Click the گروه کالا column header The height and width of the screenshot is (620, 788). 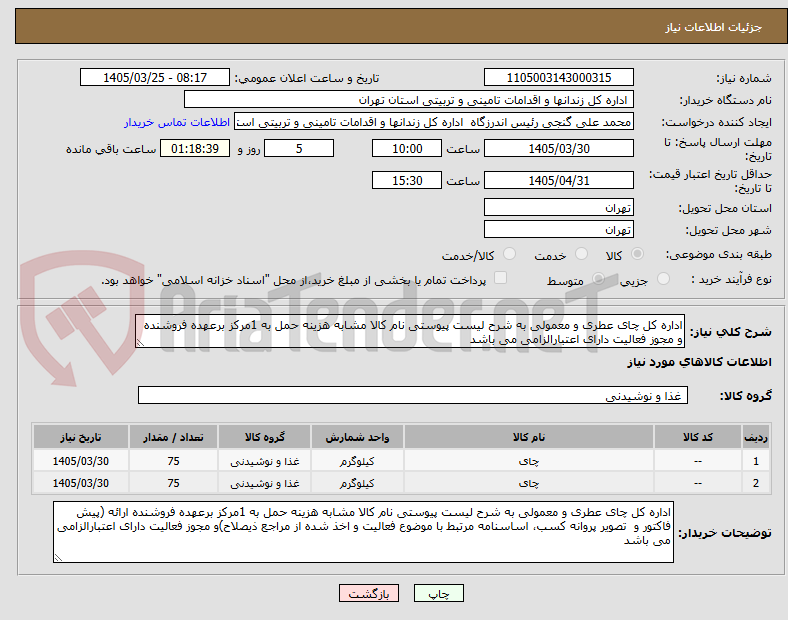[x=264, y=437]
